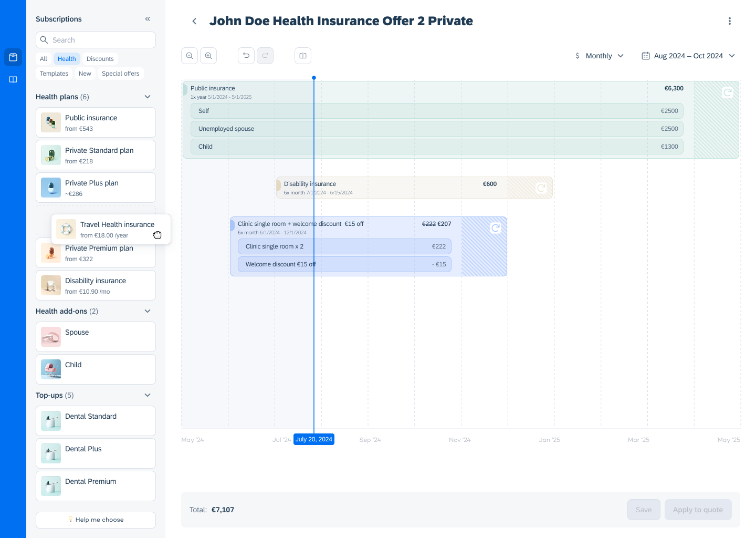Click the Help me choose button

point(96,520)
